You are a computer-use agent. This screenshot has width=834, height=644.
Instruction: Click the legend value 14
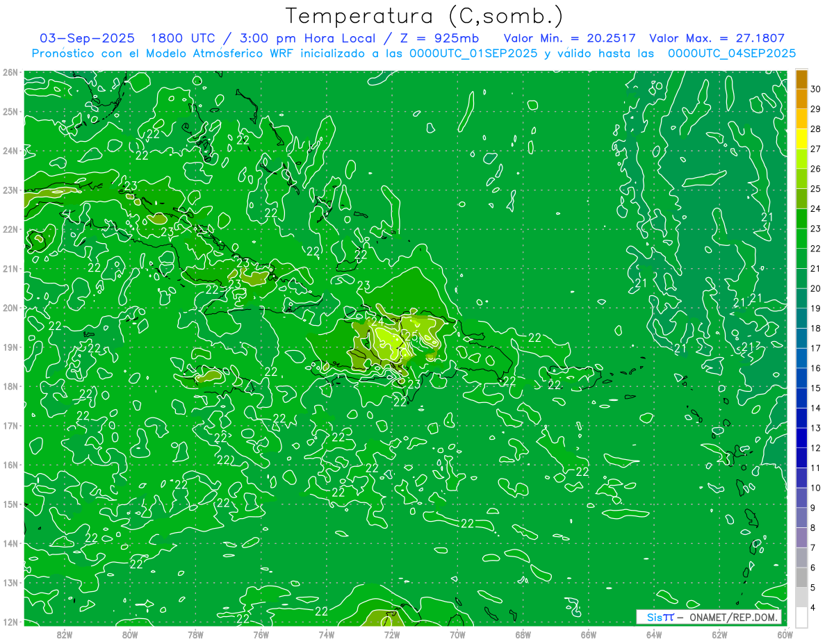[815, 408]
